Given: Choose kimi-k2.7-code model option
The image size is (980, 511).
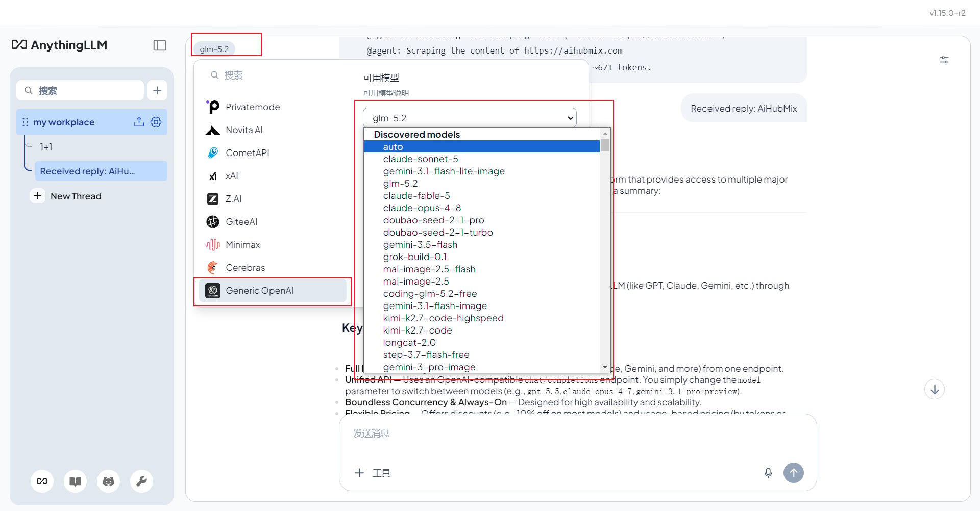Looking at the screenshot, I should (482, 330).
